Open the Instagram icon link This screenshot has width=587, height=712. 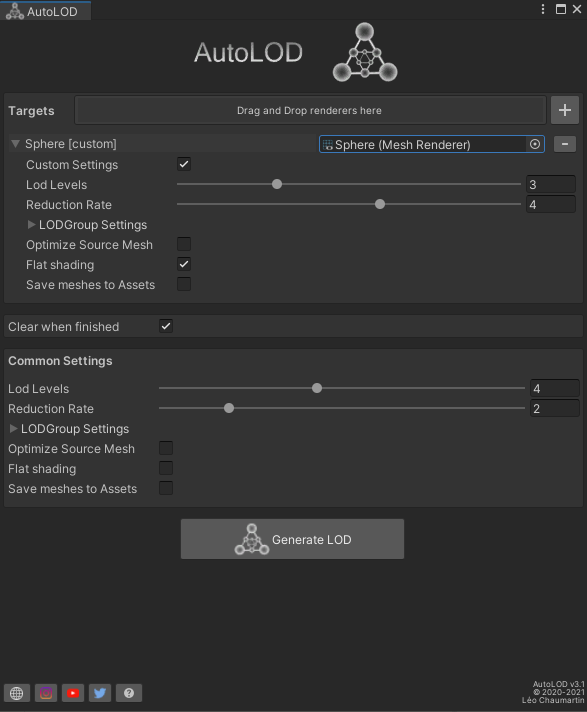point(46,693)
